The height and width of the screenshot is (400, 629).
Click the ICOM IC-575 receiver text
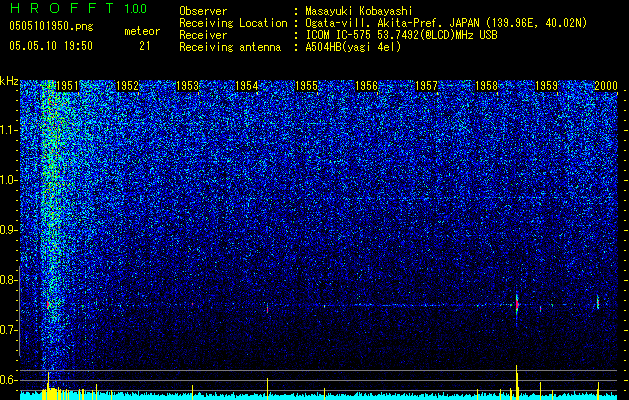[x=401, y=35]
